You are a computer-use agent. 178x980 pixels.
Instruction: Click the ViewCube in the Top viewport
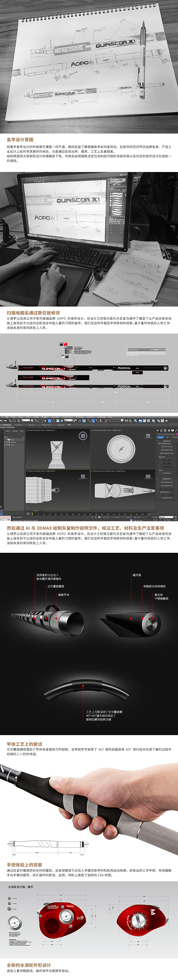pos(83,436)
